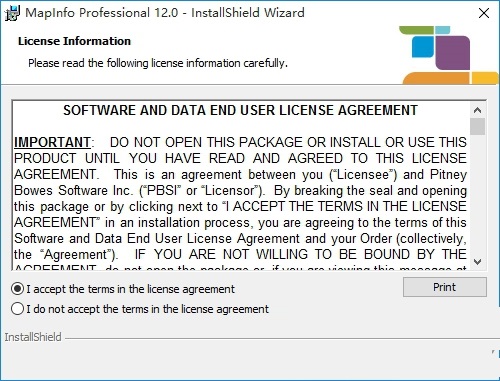500x381 pixels.
Task: Click the scrollbar track below the thumb
Action: pos(478,195)
